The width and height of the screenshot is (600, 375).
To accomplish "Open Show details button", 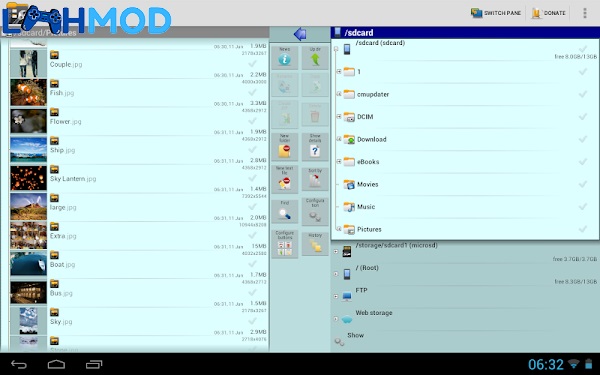I will pos(315,147).
